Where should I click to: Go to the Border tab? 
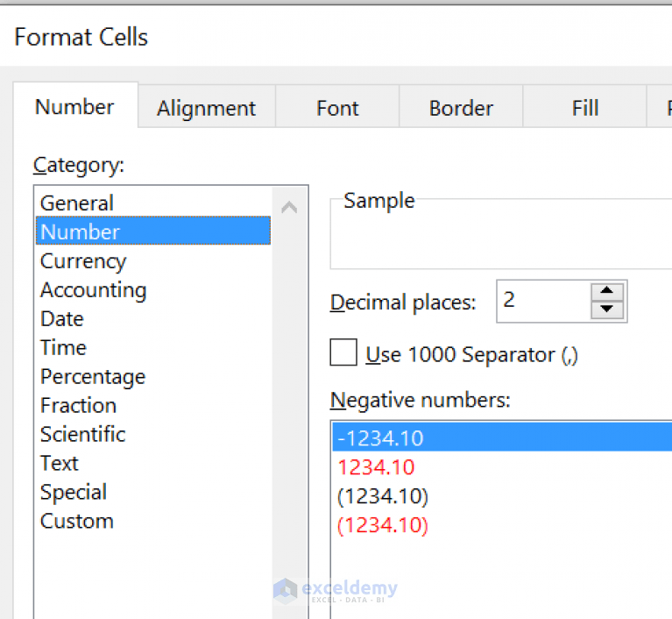461,109
